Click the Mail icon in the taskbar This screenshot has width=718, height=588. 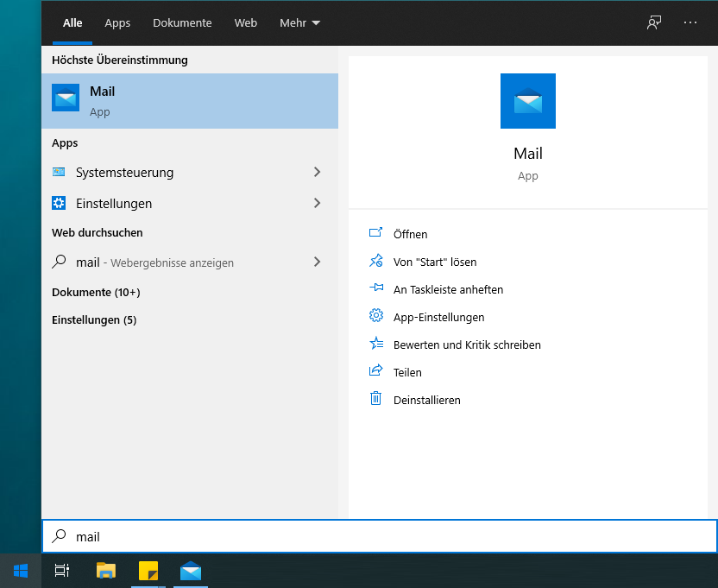coord(191,570)
